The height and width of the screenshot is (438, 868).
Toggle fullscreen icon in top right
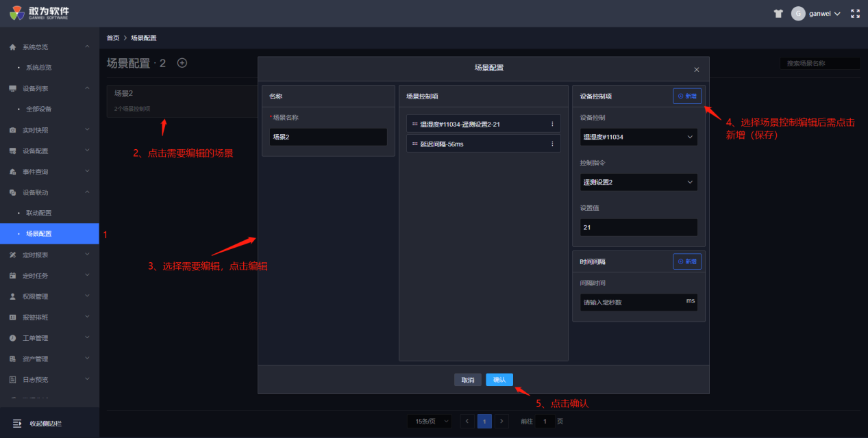[855, 14]
